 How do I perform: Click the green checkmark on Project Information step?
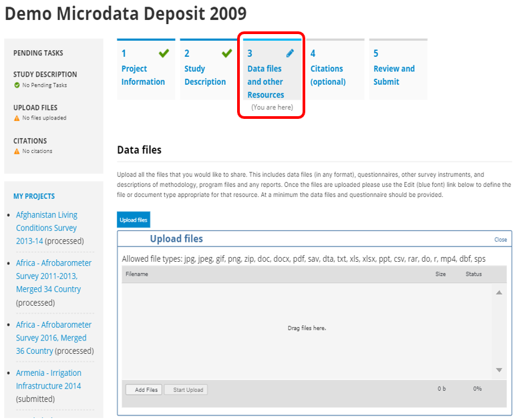coord(164,53)
